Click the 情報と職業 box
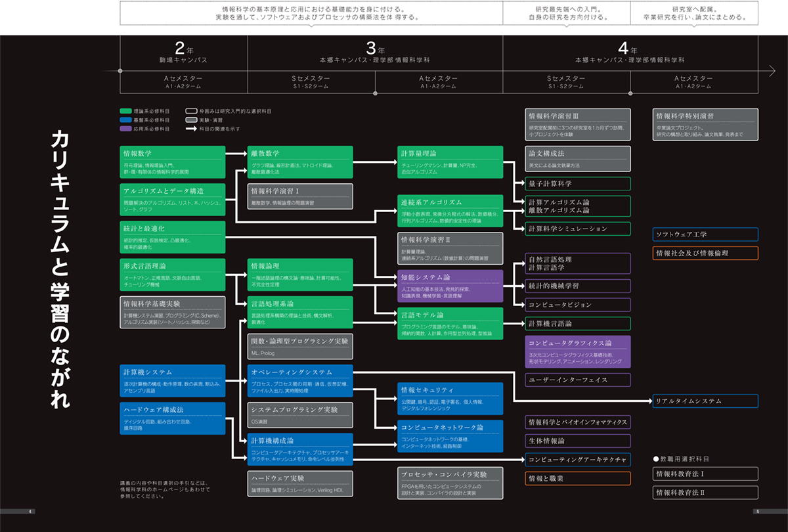Viewport: 788px width, 532px height. (578, 478)
